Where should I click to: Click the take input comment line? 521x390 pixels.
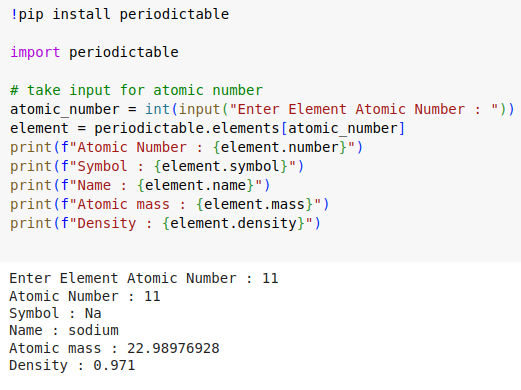pos(136,90)
